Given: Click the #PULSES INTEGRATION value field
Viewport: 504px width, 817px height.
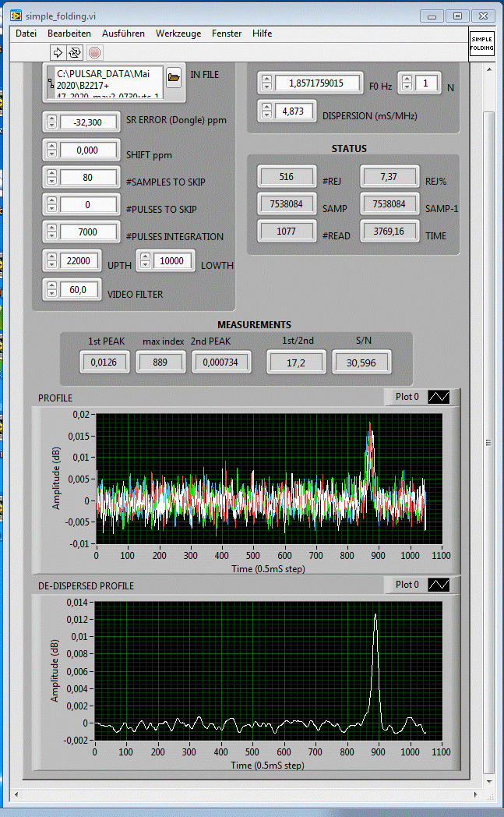Looking at the screenshot, I should click(88, 232).
